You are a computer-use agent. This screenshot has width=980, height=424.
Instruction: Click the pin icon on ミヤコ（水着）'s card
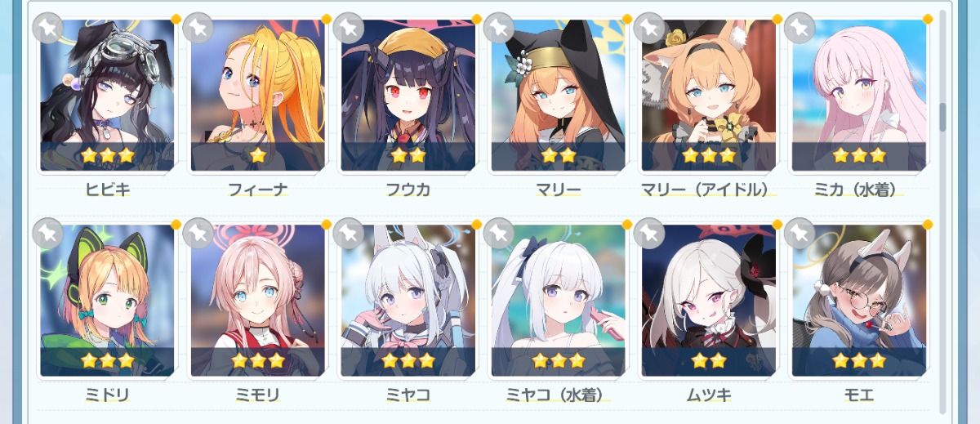click(498, 234)
